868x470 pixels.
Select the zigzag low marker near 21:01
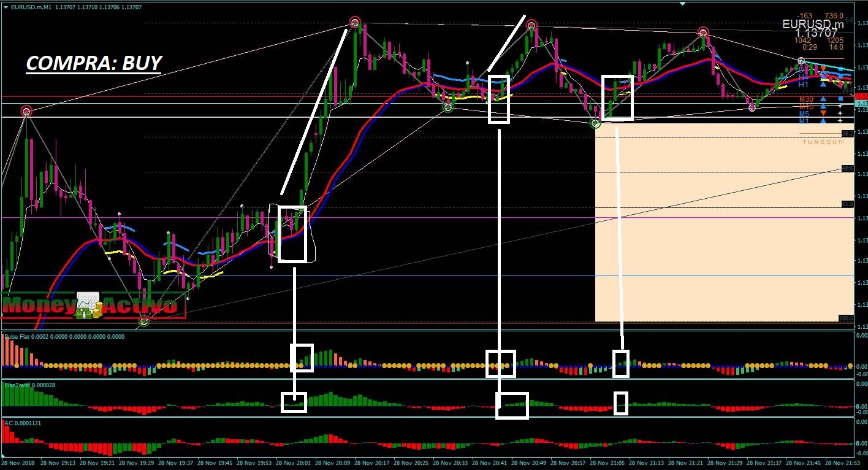coord(595,123)
